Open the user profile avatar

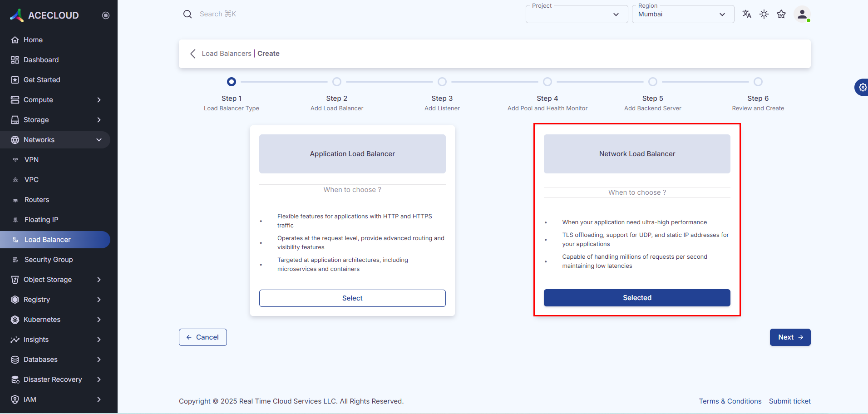802,14
